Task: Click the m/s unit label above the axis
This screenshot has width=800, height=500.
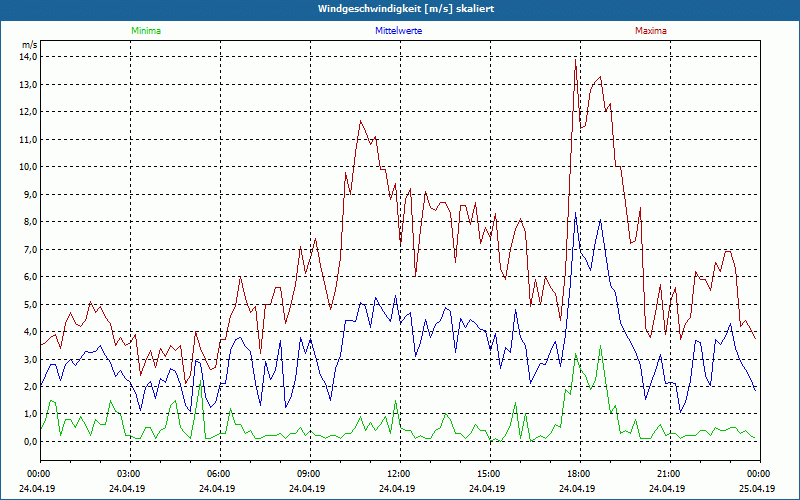Action: (x=30, y=45)
